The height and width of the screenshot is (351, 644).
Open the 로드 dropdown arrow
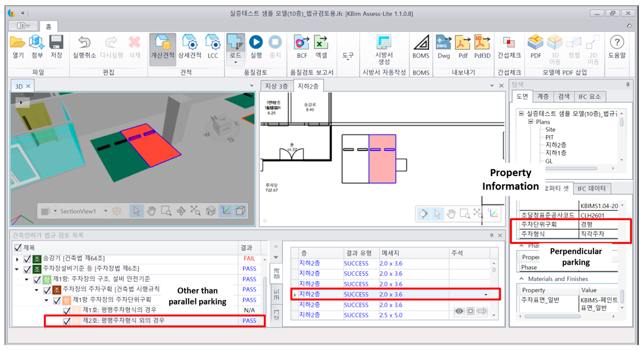[236, 62]
